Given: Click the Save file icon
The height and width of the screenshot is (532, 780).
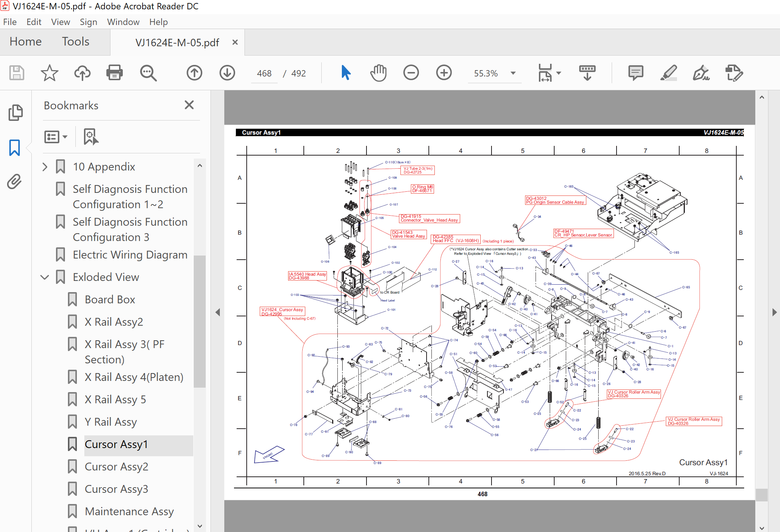Looking at the screenshot, I should [x=17, y=73].
